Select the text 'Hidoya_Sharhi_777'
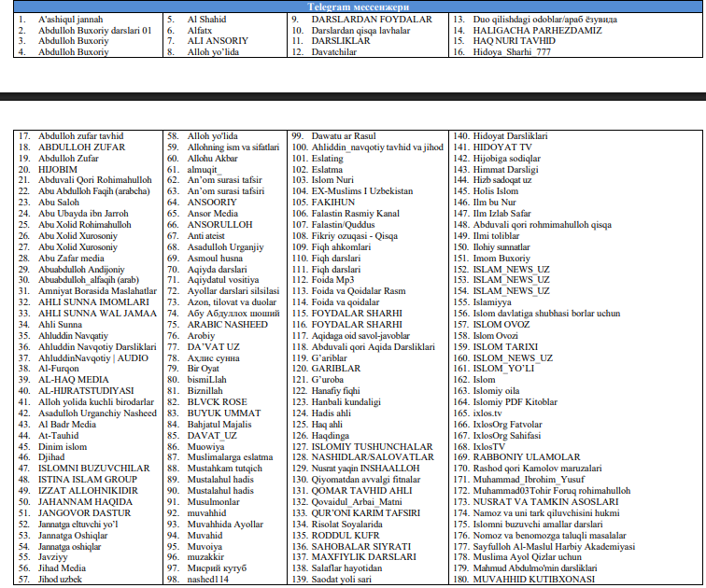Image resolution: width=706 pixels, height=588 pixels. pyautogui.click(x=512, y=51)
